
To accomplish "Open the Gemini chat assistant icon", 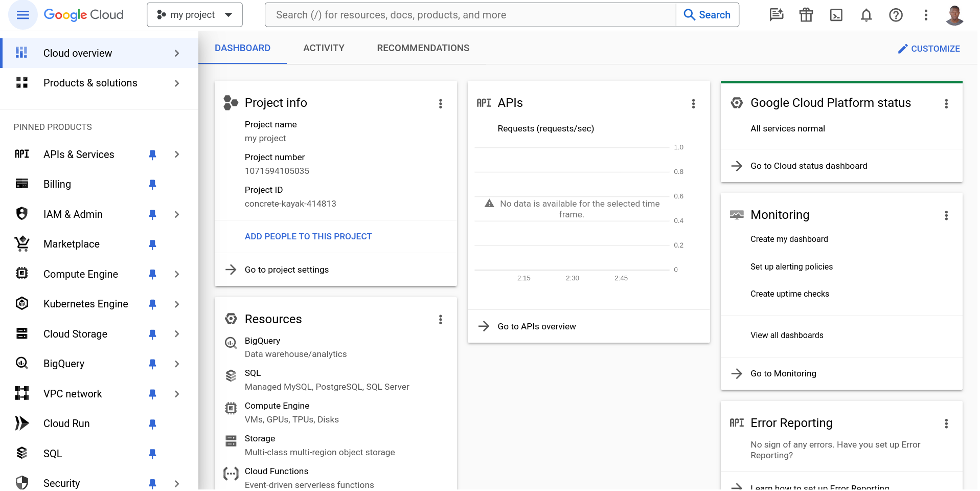I will tap(776, 15).
